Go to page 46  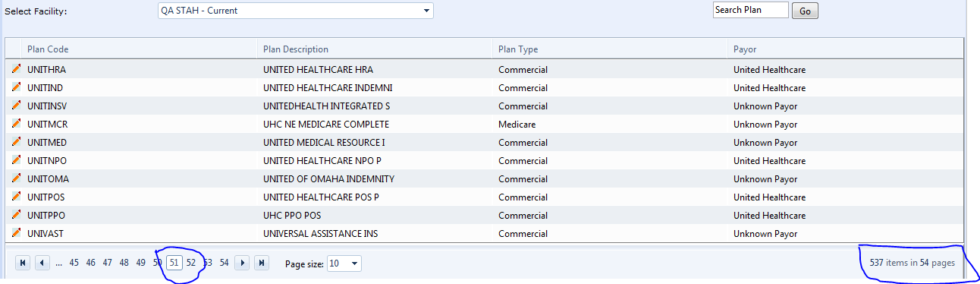90,263
